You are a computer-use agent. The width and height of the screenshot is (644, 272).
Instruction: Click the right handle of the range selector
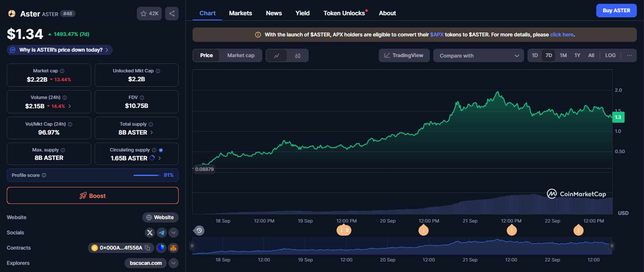coord(611,245)
